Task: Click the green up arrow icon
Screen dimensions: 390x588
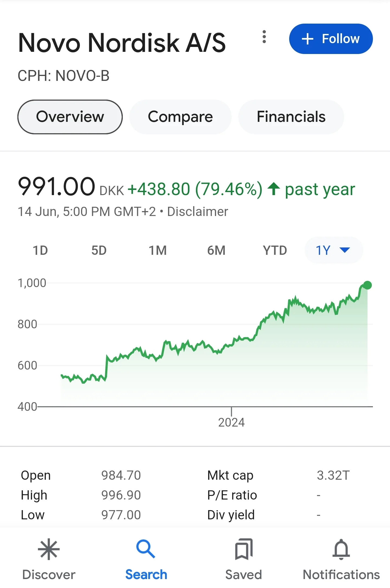Action: tap(274, 189)
